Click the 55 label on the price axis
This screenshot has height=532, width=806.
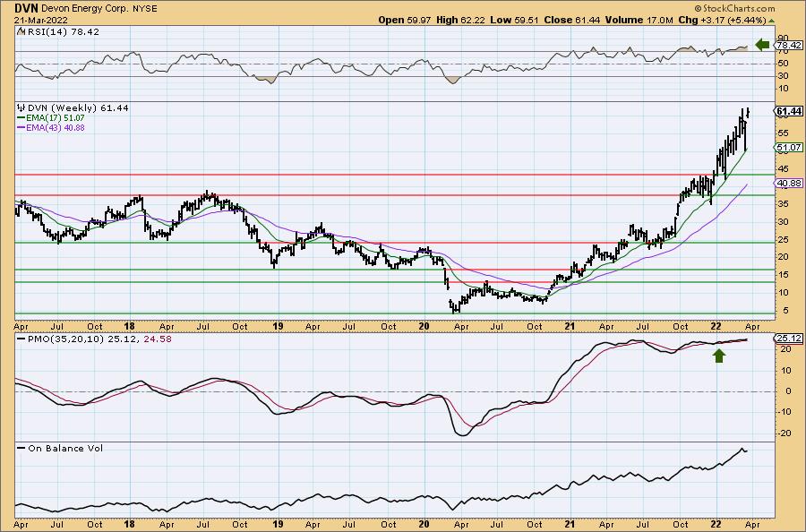(783, 133)
